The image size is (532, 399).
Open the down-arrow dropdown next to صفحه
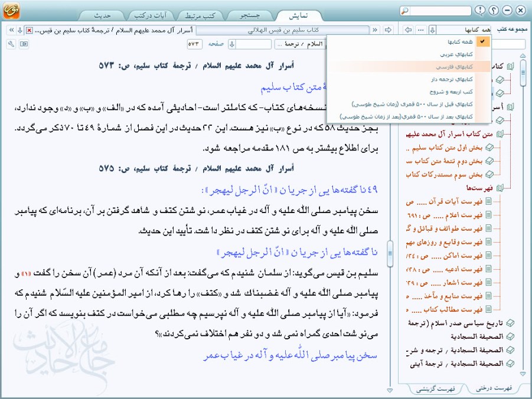(x=231, y=44)
